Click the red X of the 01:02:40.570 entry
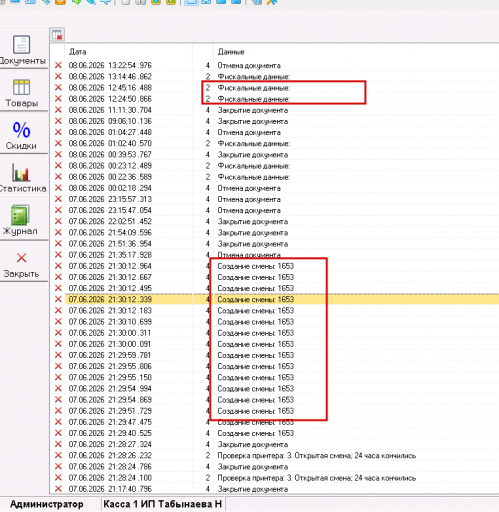The image size is (499, 512). click(58, 143)
